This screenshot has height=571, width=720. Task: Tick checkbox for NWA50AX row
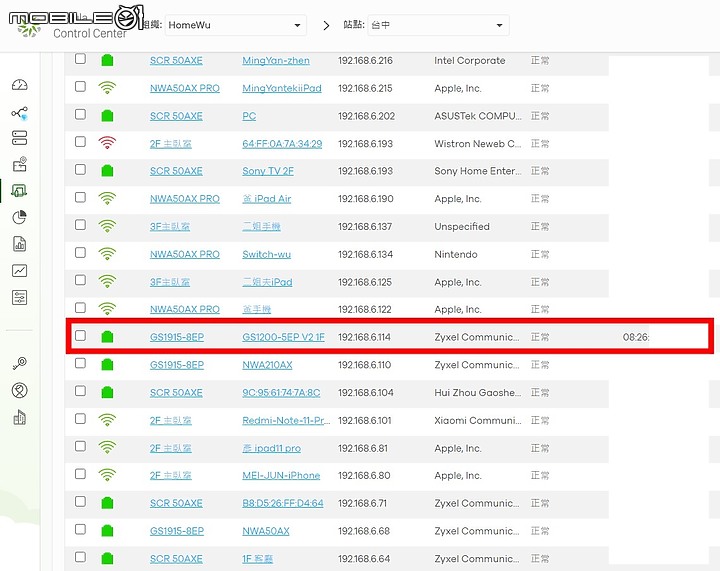coord(80,529)
